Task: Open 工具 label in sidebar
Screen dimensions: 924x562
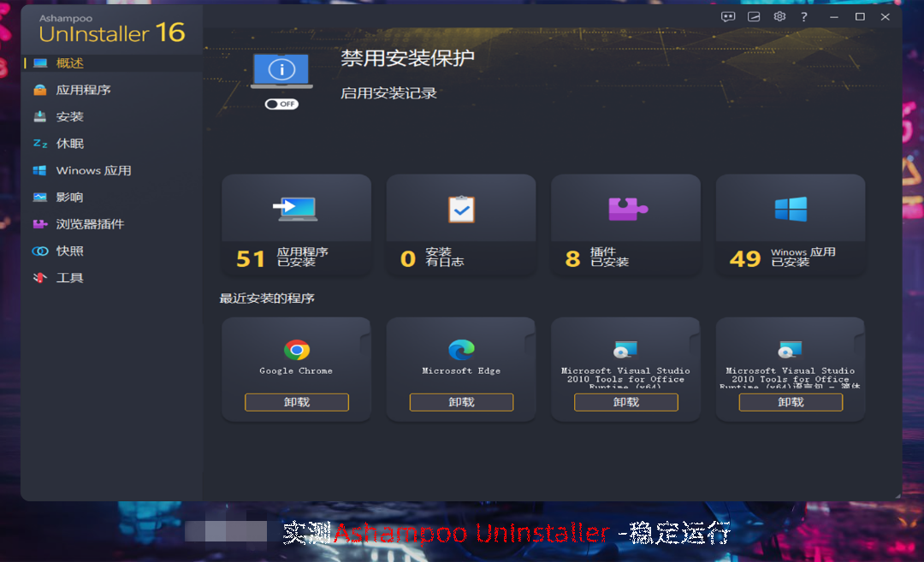Action: pos(69,277)
